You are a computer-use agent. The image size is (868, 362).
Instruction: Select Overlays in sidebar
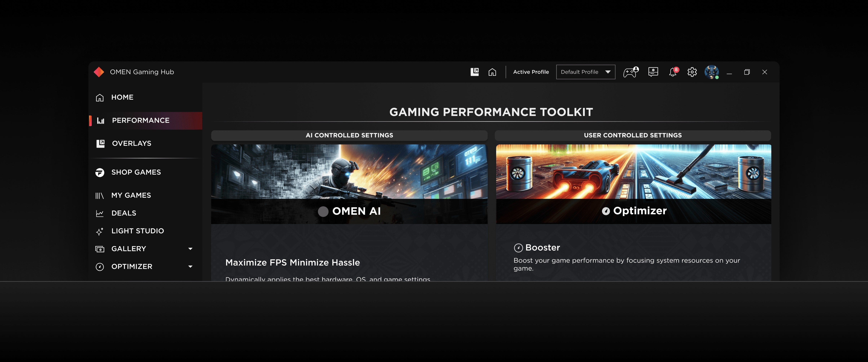click(131, 143)
